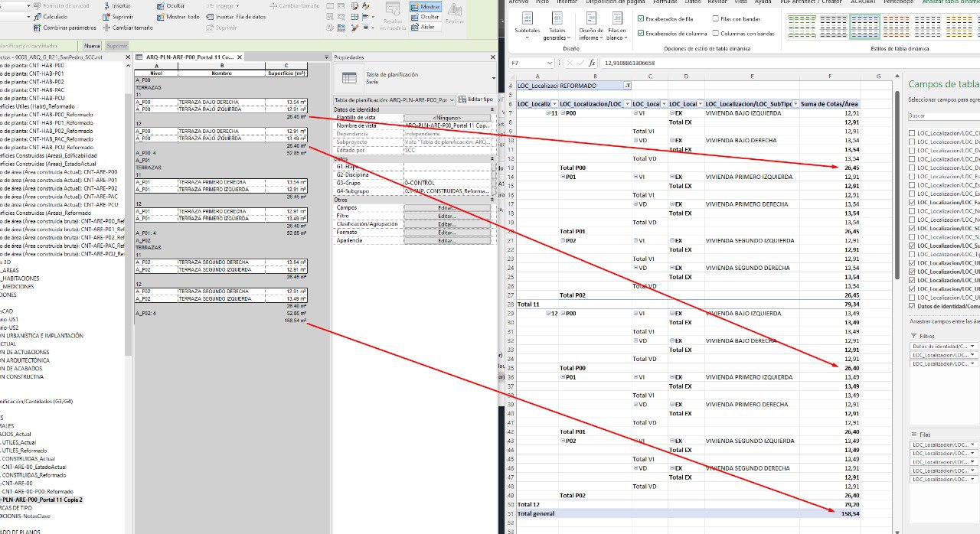Viewport: 980px width, 534px height.
Task: Click the Editar button next to Campos
Action: click(446, 207)
